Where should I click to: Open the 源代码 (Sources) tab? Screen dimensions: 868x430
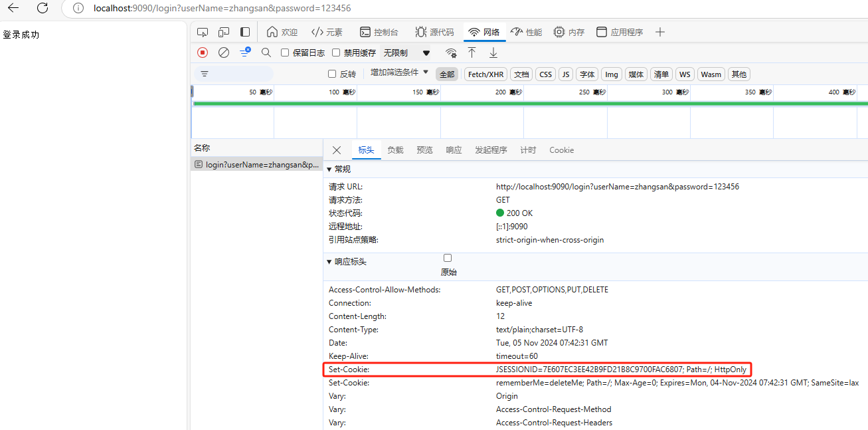point(434,32)
